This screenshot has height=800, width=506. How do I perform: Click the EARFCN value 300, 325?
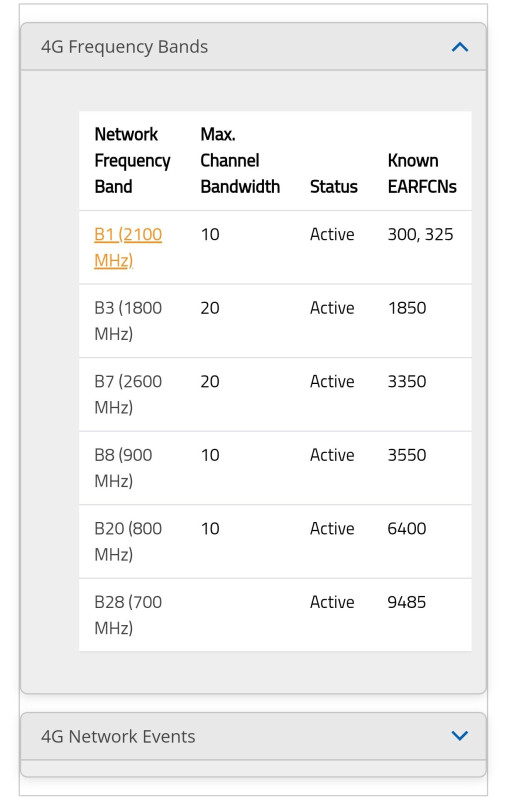click(420, 235)
